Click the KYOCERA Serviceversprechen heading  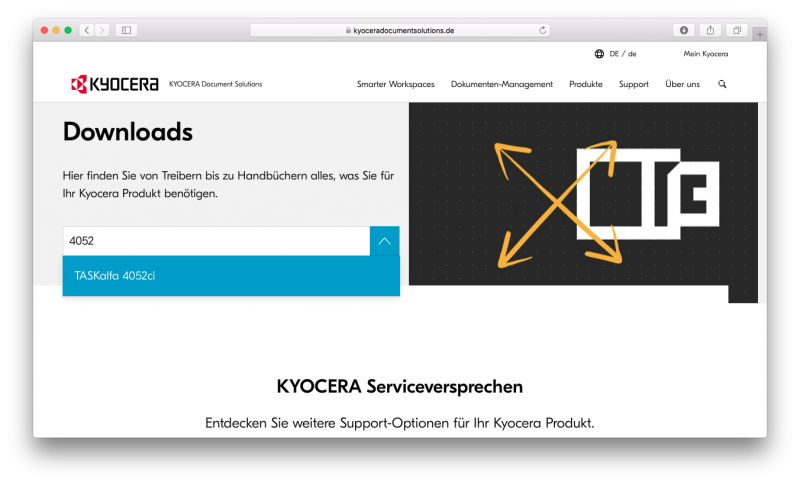[399, 387]
